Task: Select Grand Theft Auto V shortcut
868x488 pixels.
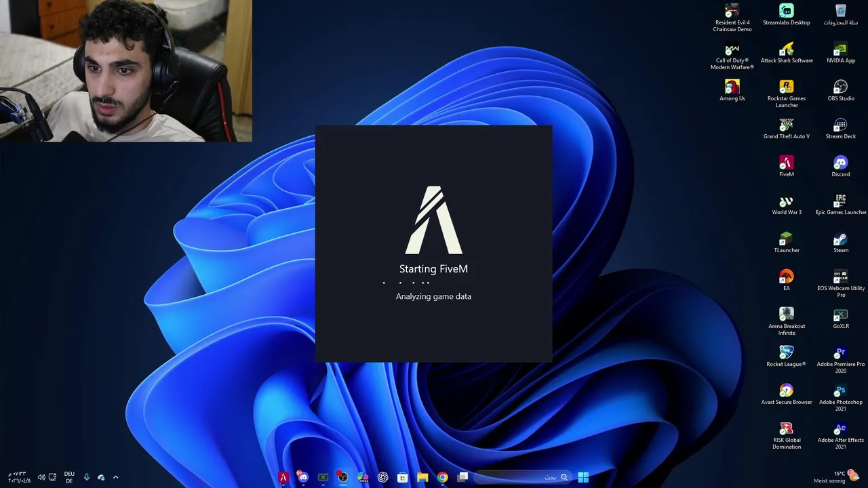Action: [786, 129]
